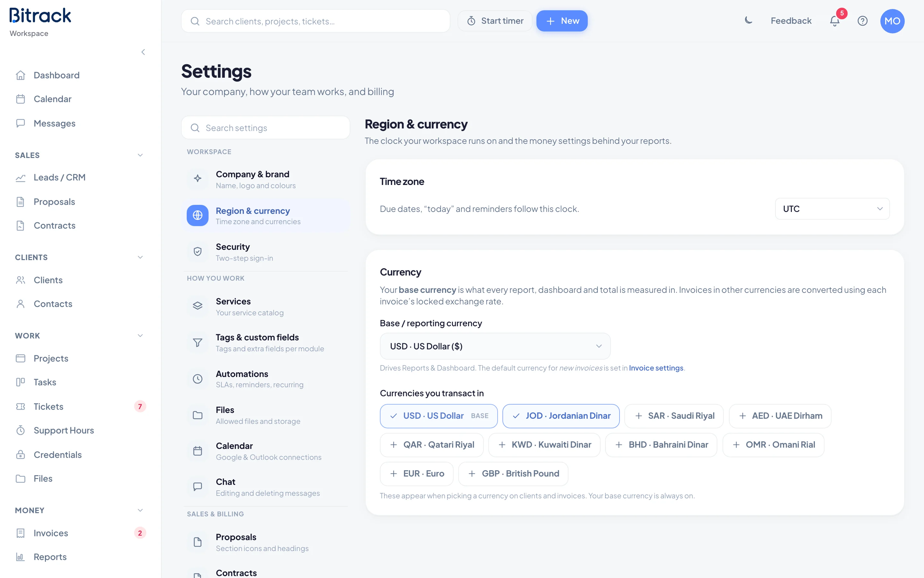Enable AED · UAE Dirham currency
The height and width of the screenshot is (578, 924).
[x=780, y=416]
